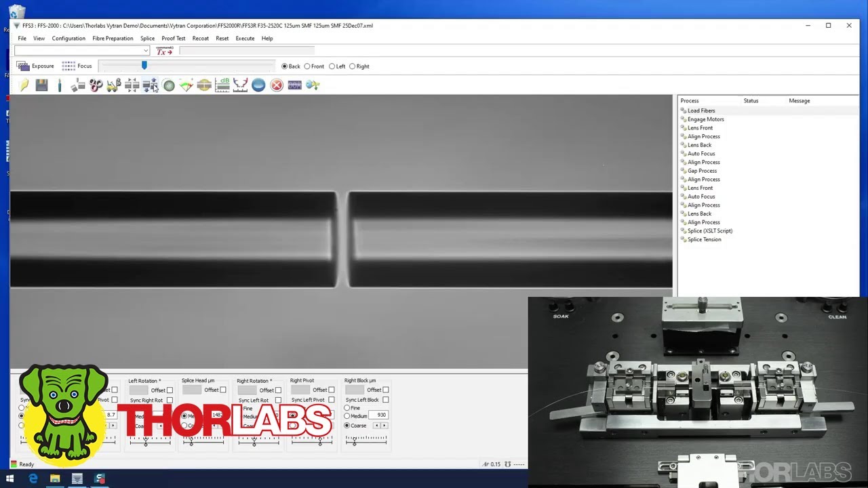The height and width of the screenshot is (488, 868).
Task: Open the Execute menu
Action: click(x=245, y=39)
